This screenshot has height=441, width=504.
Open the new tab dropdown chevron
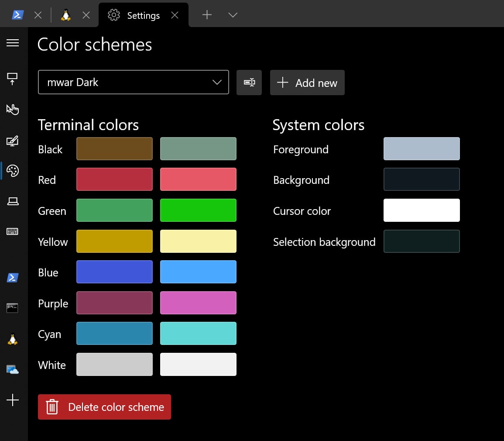click(x=233, y=15)
